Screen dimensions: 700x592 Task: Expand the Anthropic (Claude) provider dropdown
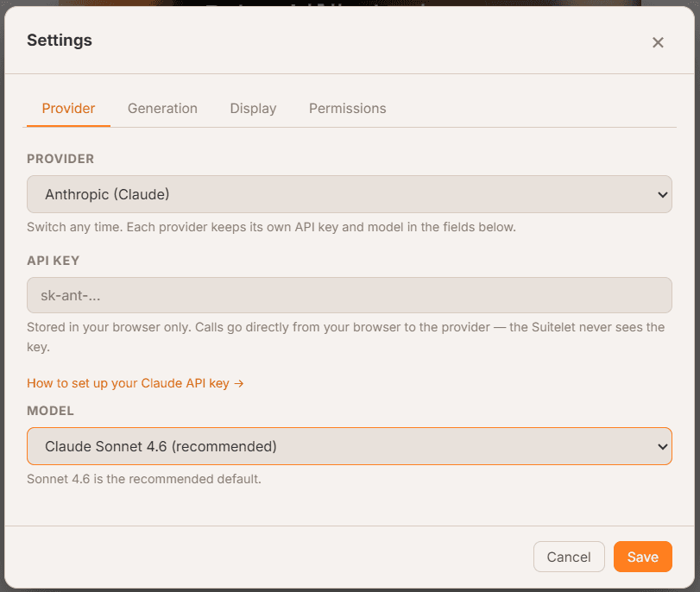tap(349, 194)
